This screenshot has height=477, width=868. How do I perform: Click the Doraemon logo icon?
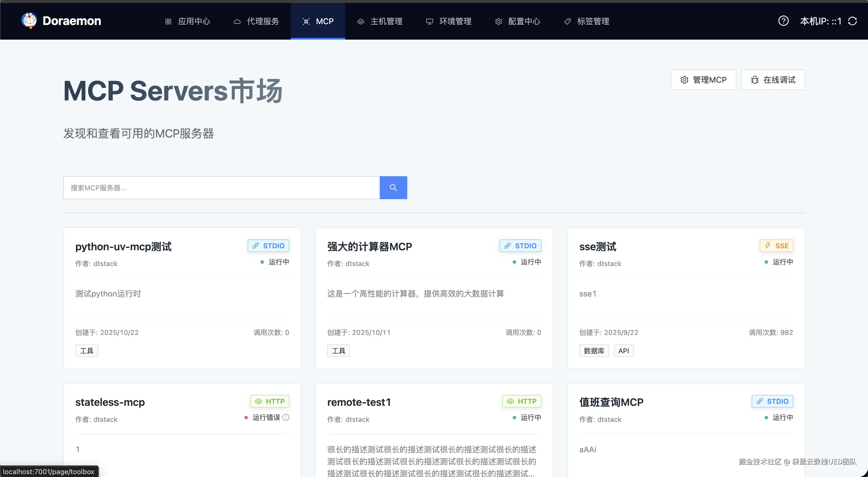point(29,21)
